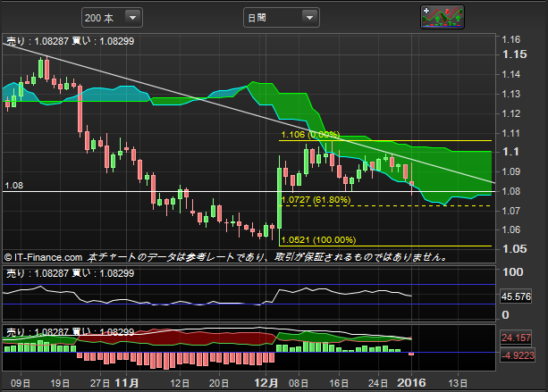
Task: Click the 1.1 price axis label
Action: pos(510,152)
